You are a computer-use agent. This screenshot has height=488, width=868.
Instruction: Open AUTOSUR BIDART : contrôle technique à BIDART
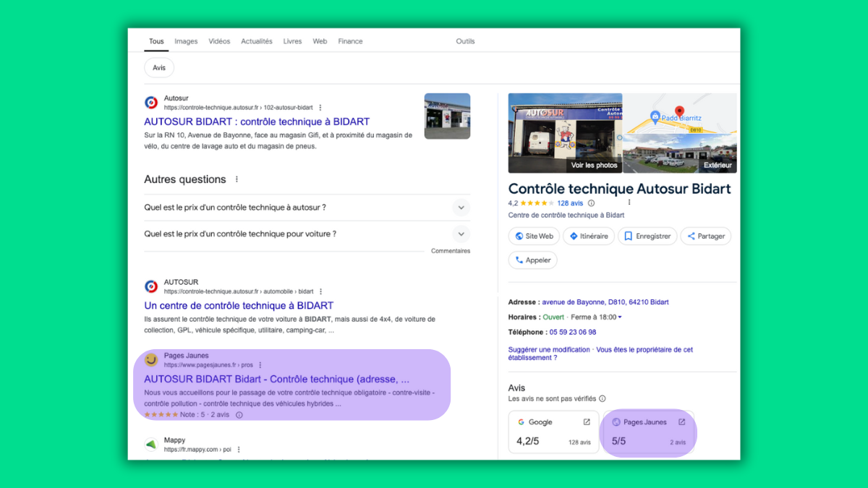tap(257, 121)
